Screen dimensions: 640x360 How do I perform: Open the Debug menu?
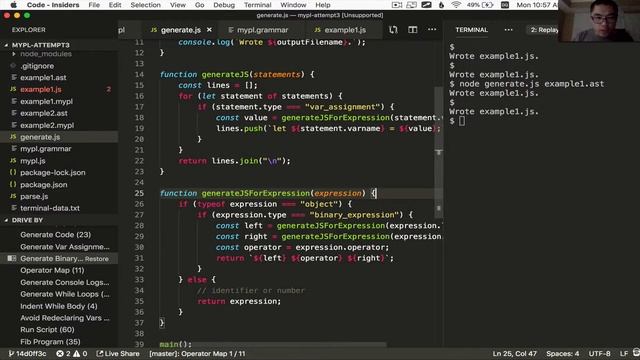[224, 5]
